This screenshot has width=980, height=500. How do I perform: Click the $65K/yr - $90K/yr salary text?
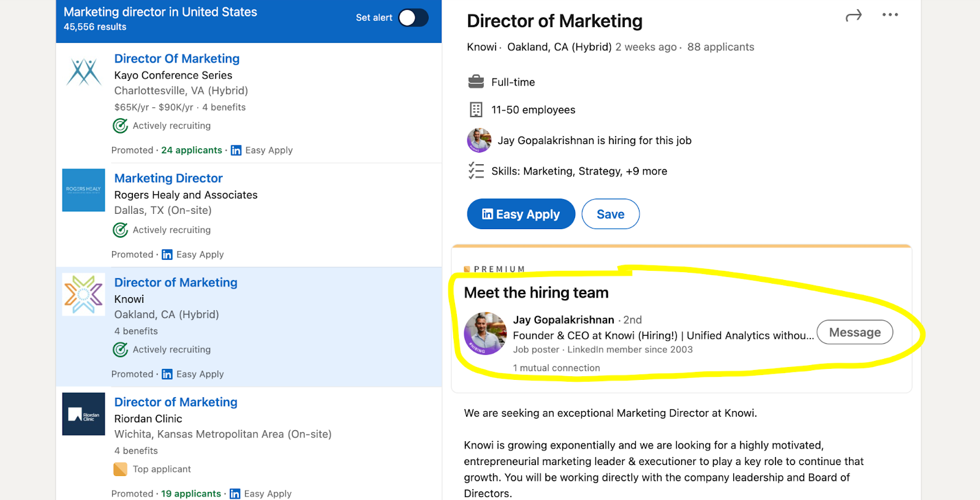tap(154, 107)
